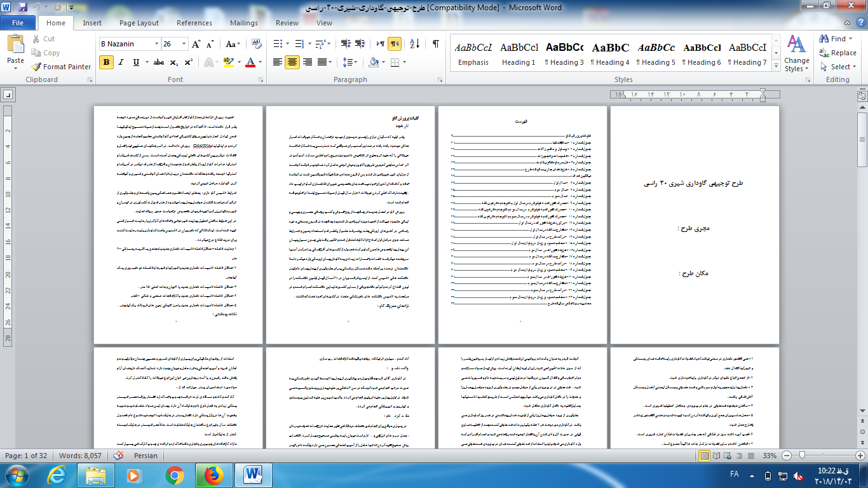This screenshot has width=868, height=488.
Task: Expand the font size dropdown
Action: [x=184, y=44]
